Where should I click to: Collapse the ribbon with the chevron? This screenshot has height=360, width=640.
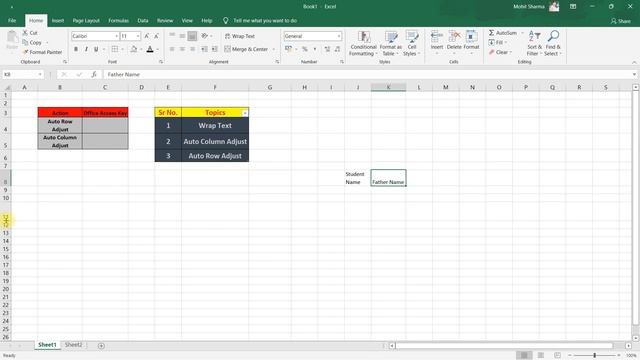pyautogui.click(x=634, y=62)
